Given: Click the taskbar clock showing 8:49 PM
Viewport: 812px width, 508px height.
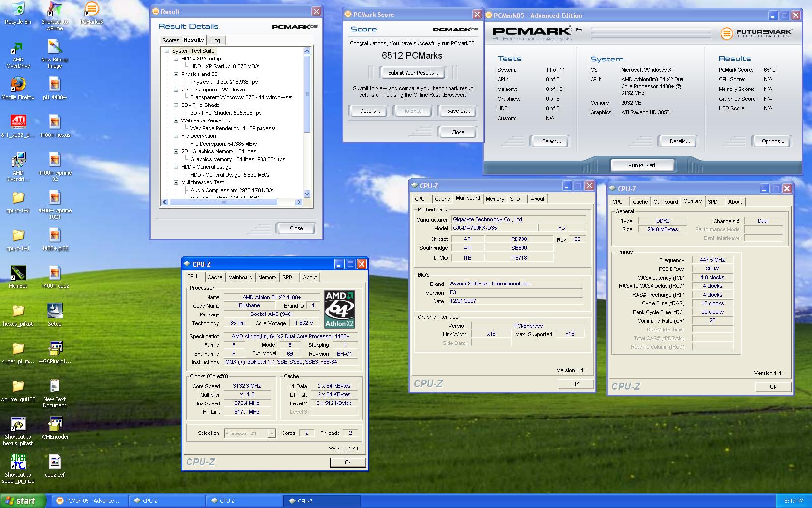Looking at the screenshot, I should click(x=794, y=501).
